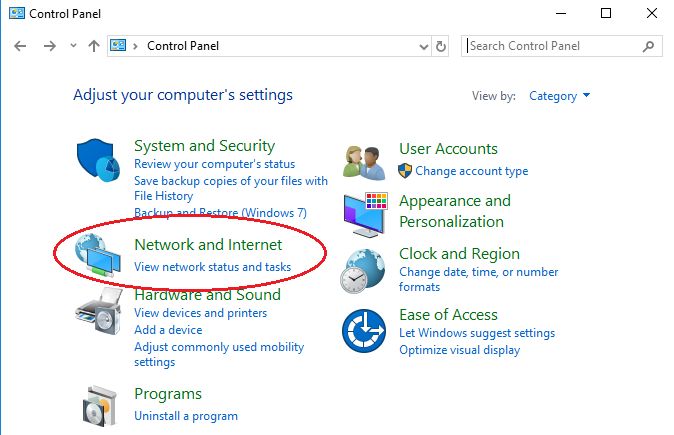674x435 pixels.
Task: Expand the address bar history dropdown
Action: point(424,46)
